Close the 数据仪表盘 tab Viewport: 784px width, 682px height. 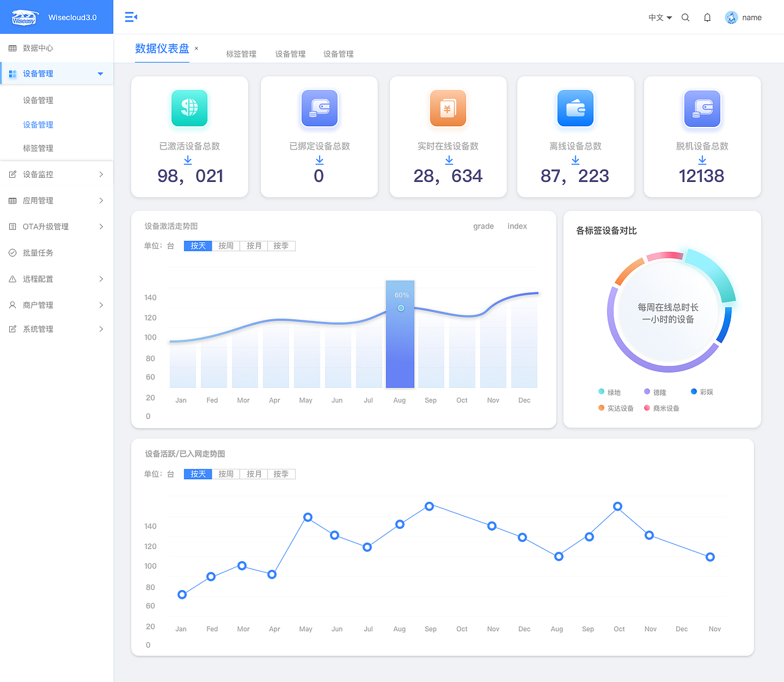(196, 48)
